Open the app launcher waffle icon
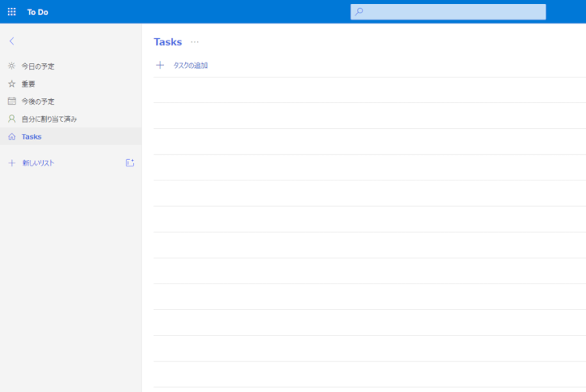 click(x=12, y=12)
